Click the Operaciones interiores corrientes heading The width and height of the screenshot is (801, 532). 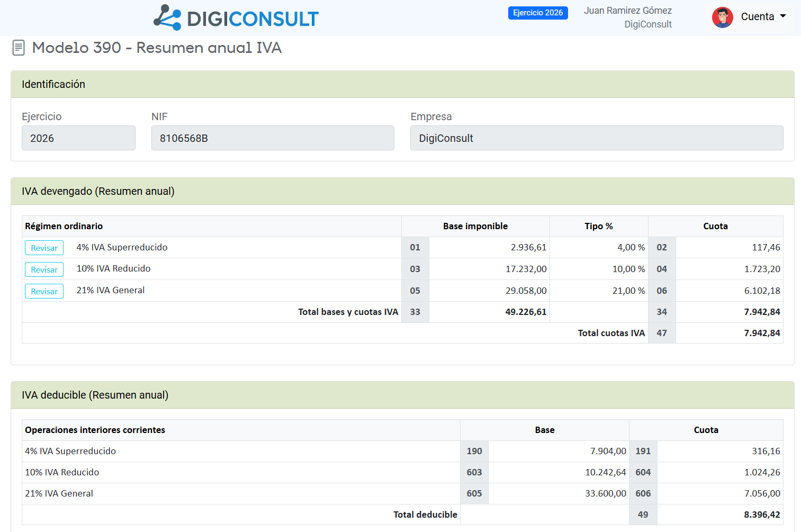click(x=95, y=430)
